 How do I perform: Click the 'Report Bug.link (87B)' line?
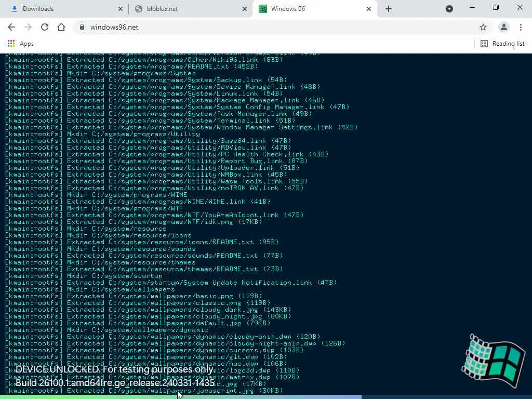click(x=156, y=161)
